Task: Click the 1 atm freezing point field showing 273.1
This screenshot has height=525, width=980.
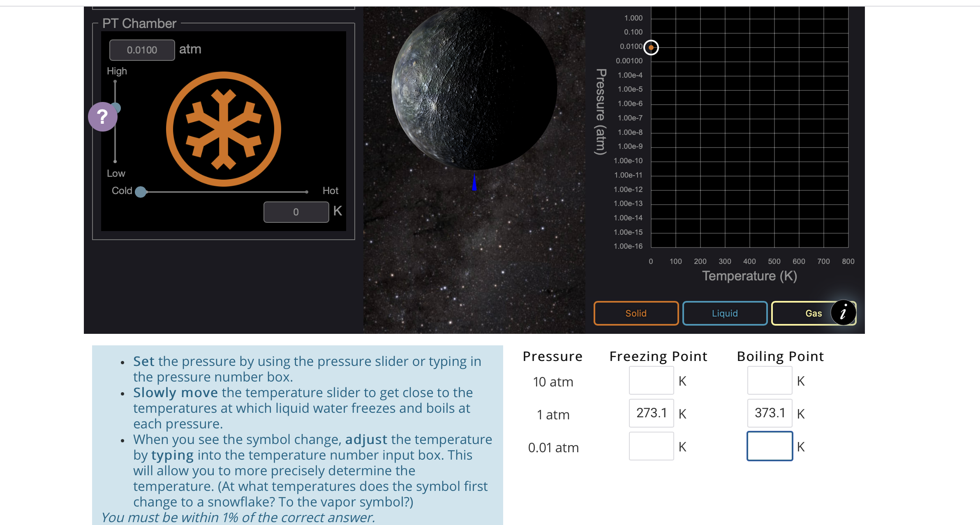Action: pyautogui.click(x=651, y=413)
